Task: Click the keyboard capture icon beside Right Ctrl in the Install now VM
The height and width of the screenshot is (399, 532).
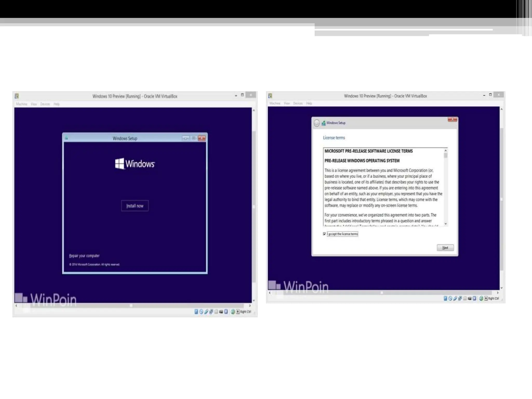Action: click(x=238, y=311)
